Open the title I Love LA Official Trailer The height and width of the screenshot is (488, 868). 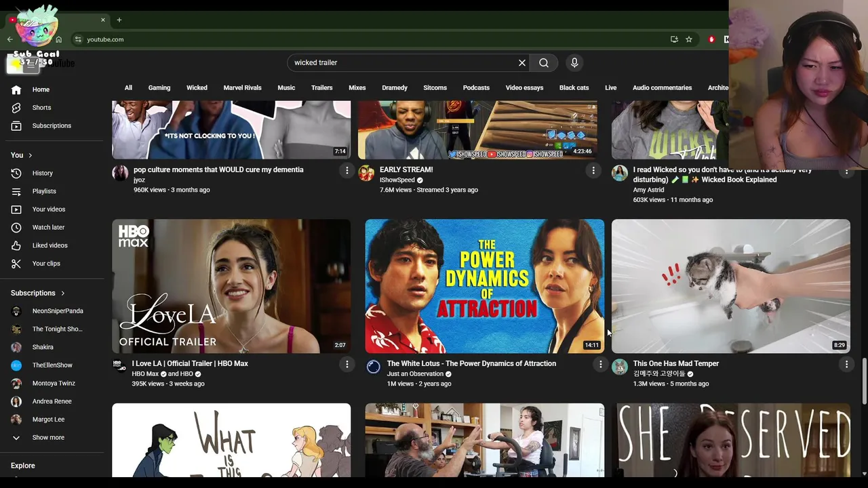coord(190,363)
